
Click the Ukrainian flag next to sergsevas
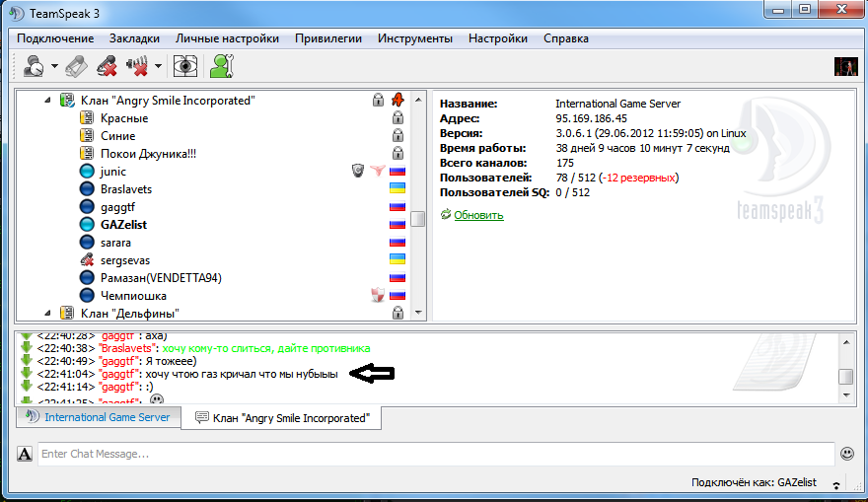tap(398, 259)
